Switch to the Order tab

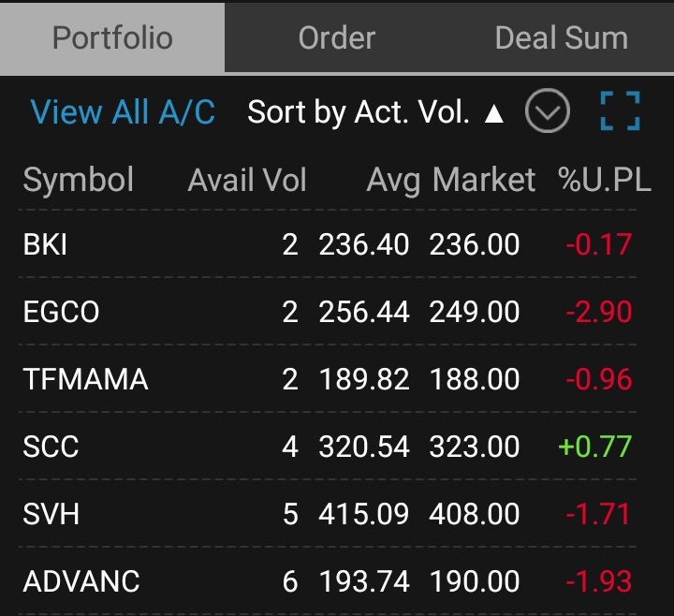click(x=337, y=37)
